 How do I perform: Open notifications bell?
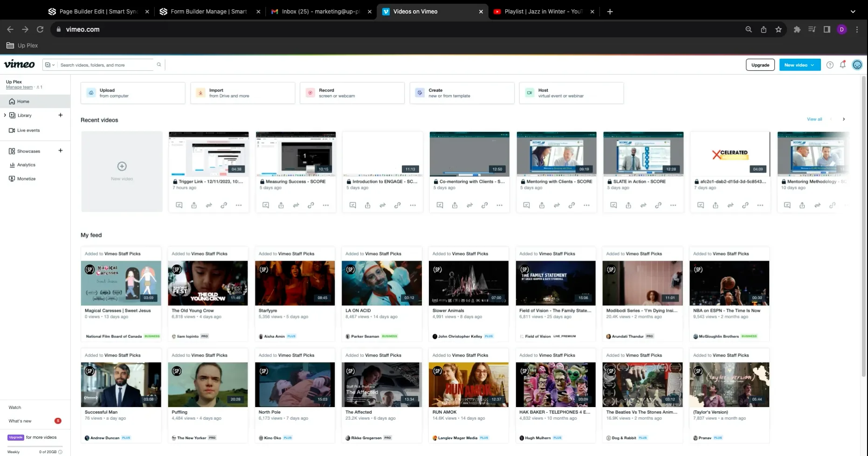tap(842, 65)
